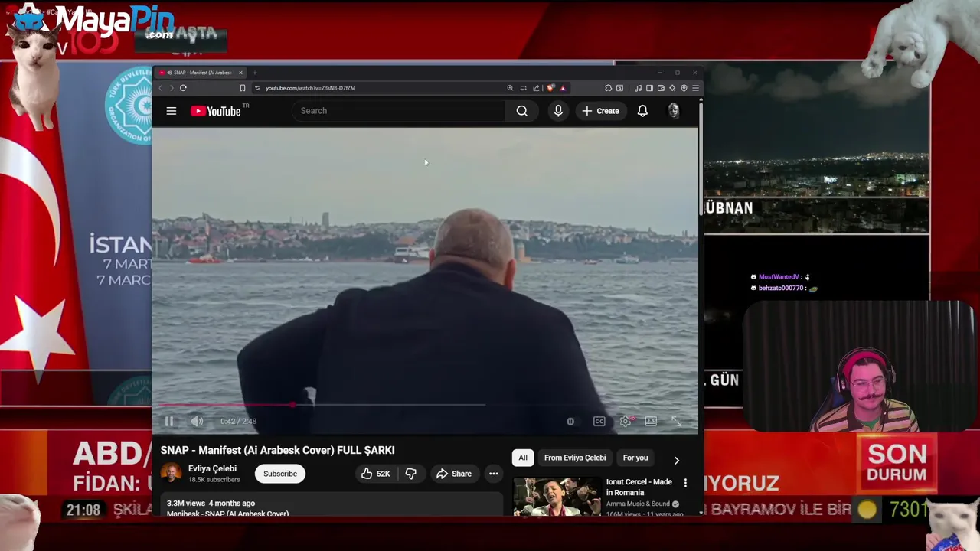Dislike the video with thumbs-down
This screenshot has width=980, height=551.
pos(411,474)
